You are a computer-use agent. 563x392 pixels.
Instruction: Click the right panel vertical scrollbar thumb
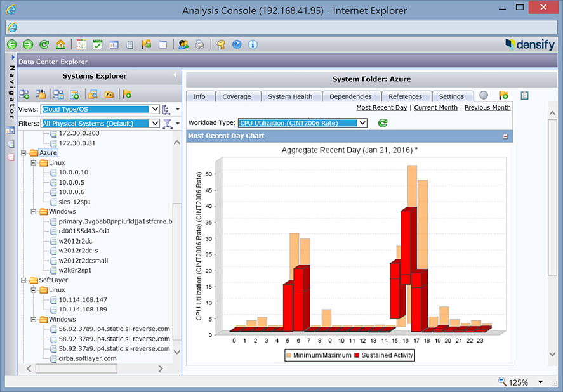point(552,197)
